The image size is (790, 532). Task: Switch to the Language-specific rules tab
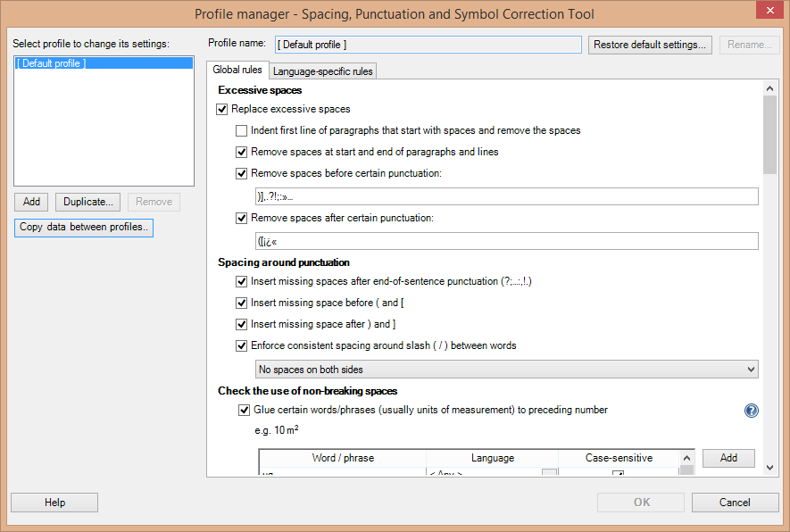click(x=322, y=71)
